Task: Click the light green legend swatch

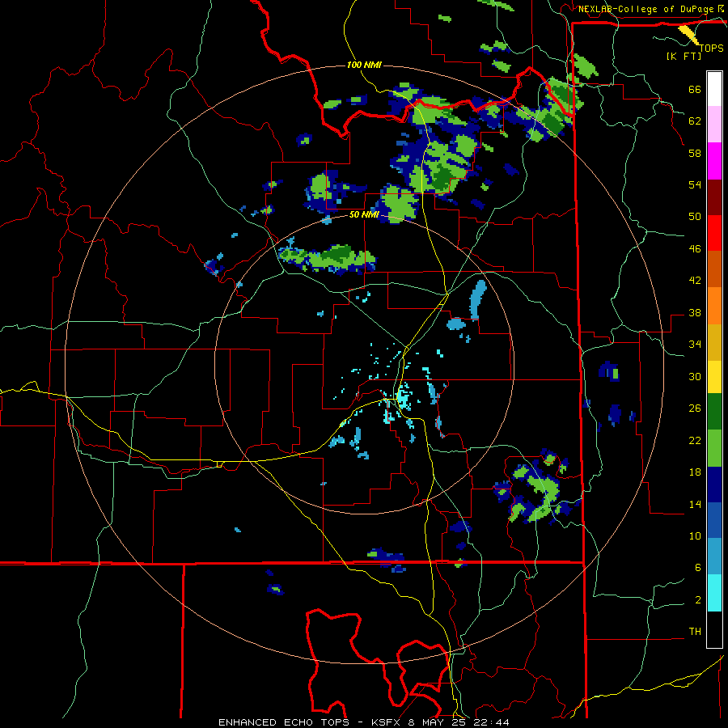Action: [x=714, y=448]
